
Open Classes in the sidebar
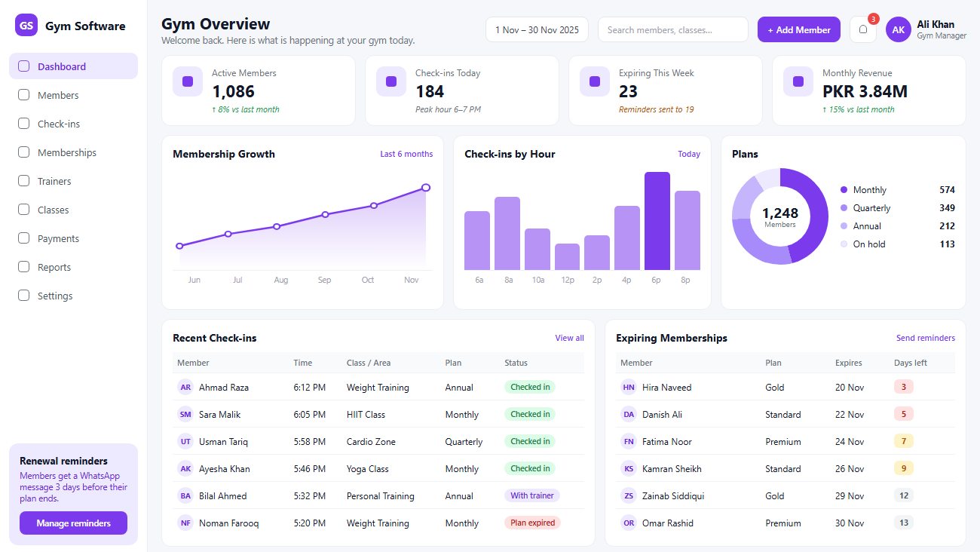pos(73,210)
